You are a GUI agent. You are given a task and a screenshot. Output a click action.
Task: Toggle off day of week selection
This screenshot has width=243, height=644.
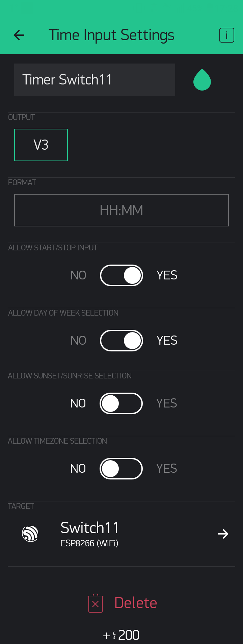point(121,340)
